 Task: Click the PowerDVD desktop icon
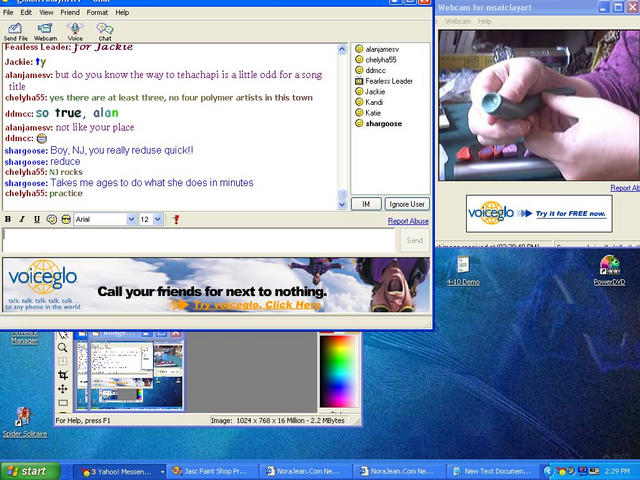coord(609,271)
